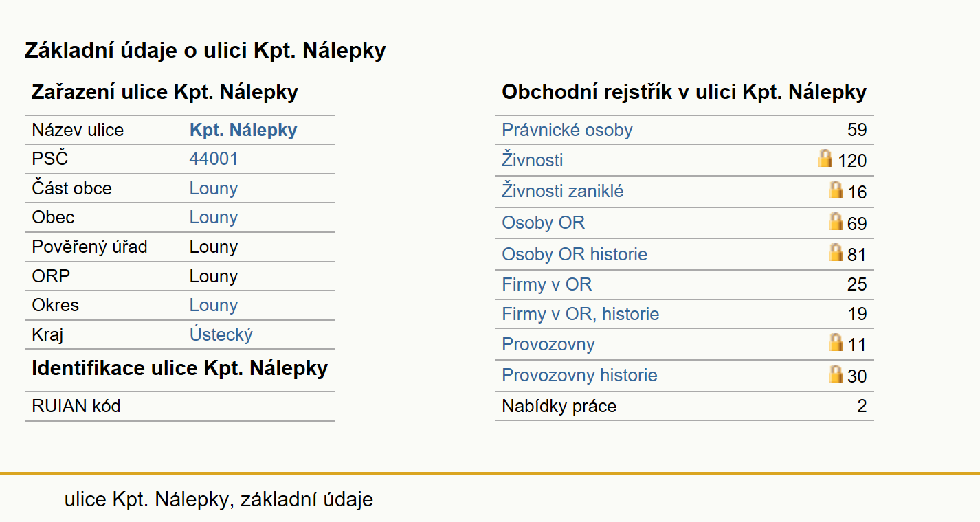Click the lock icon beside Živnosti count
The height and width of the screenshot is (522, 980).
coord(825,159)
